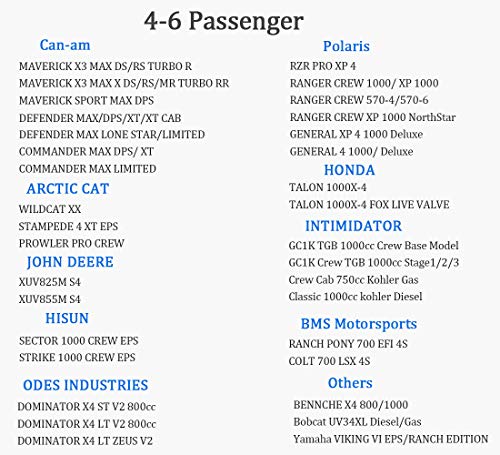
Task: Select the BMS Motorsports heading
Action: (359, 324)
